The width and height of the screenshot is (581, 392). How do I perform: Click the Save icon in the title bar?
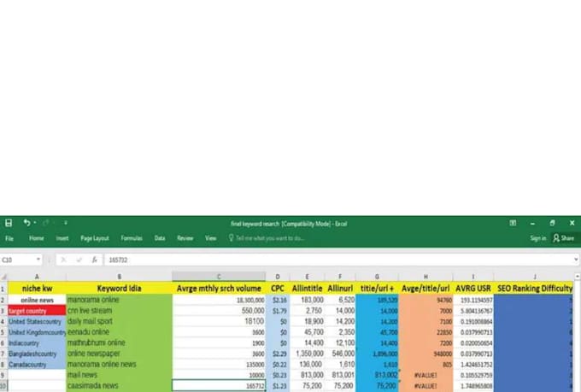tap(9, 223)
